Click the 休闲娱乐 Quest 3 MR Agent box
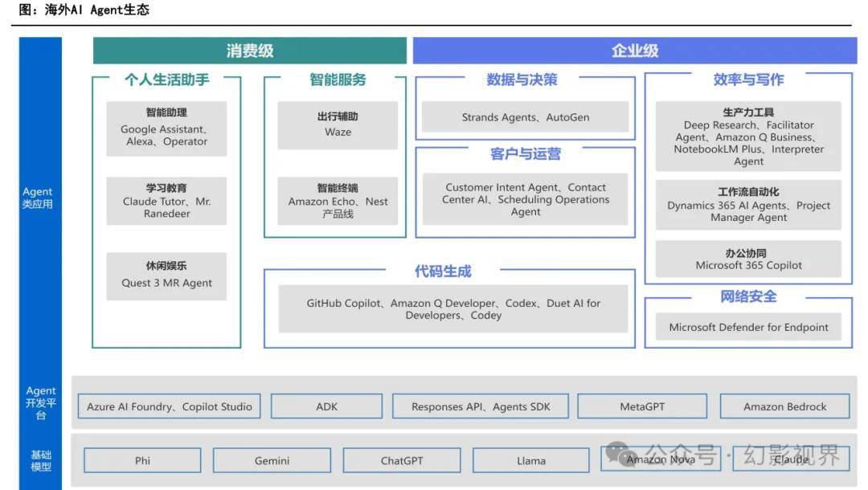This screenshot has height=490, width=868. [166, 276]
